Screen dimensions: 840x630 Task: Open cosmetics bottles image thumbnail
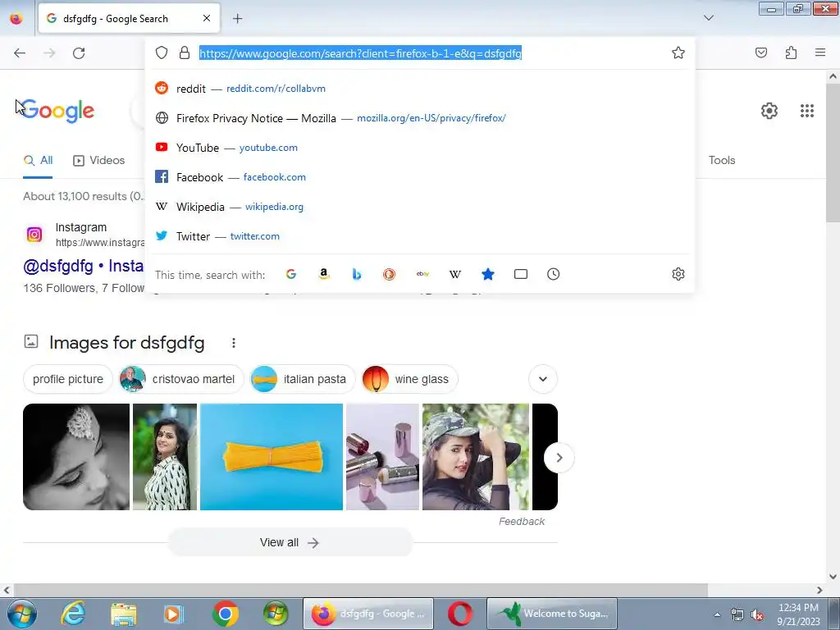coord(382,457)
